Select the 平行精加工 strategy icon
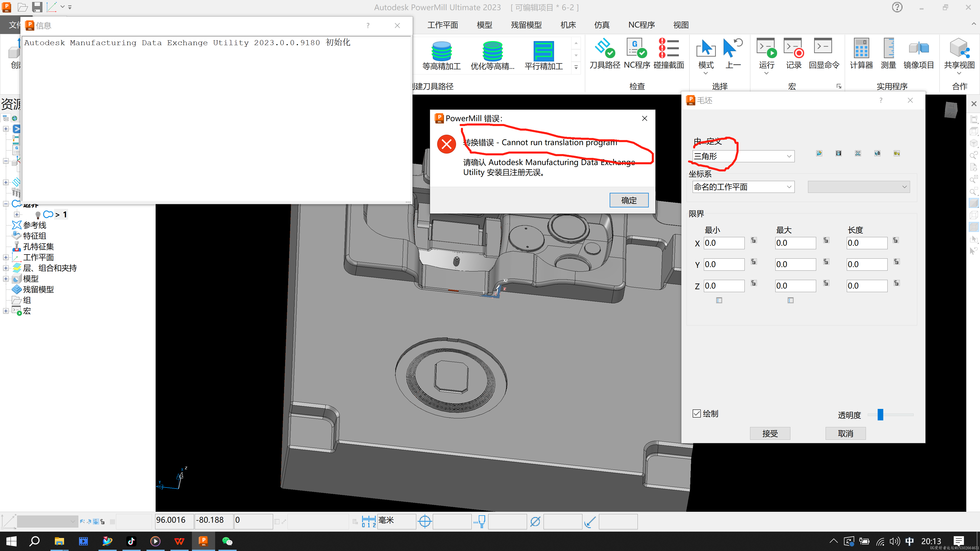The width and height of the screenshot is (980, 551). 543,56
